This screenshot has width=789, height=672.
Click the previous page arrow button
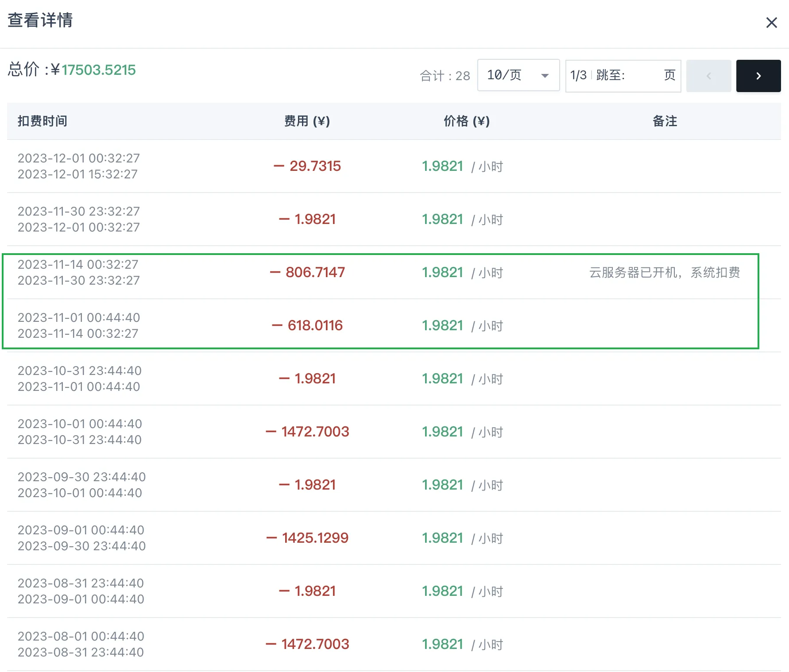708,76
